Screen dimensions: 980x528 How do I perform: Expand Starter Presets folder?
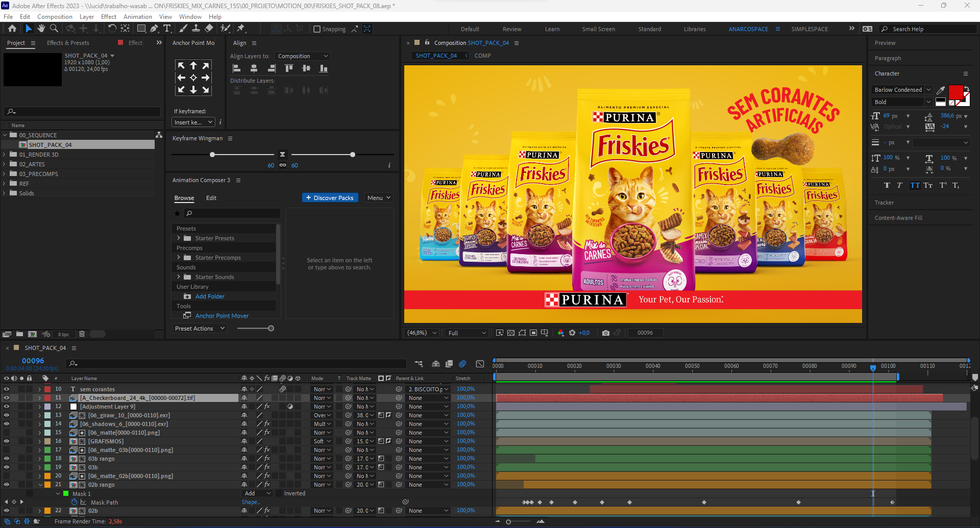click(x=178, y=238)
